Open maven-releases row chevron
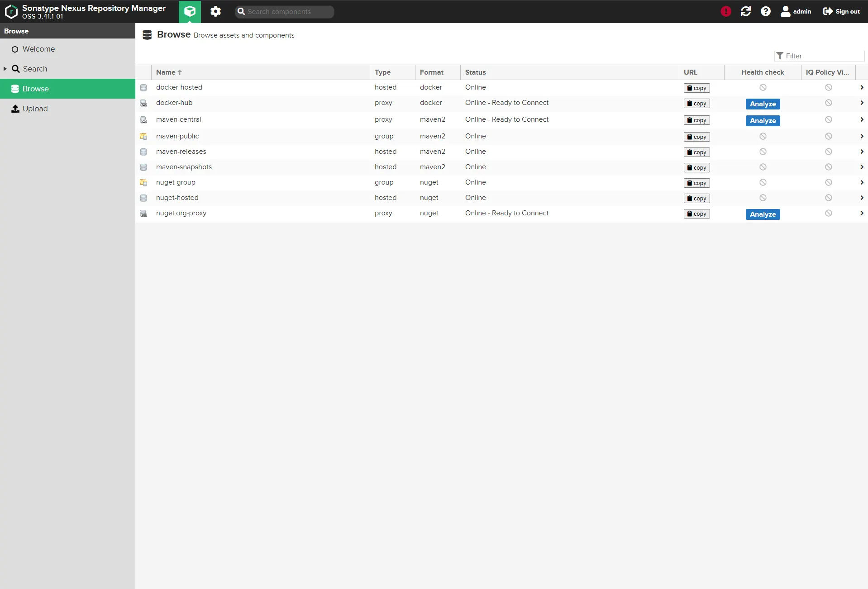The image size is (868, 589). coord(862,152)
